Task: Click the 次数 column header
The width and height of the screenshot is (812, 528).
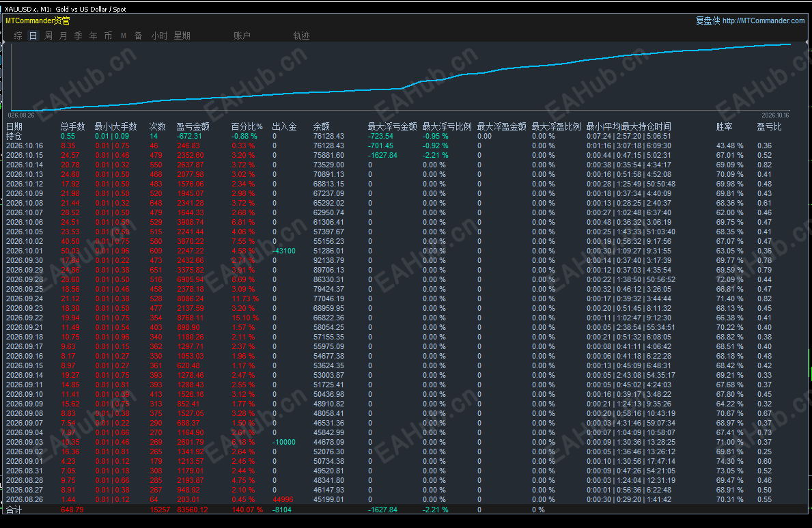Action: pyautogui.click(x=158, y=126)
